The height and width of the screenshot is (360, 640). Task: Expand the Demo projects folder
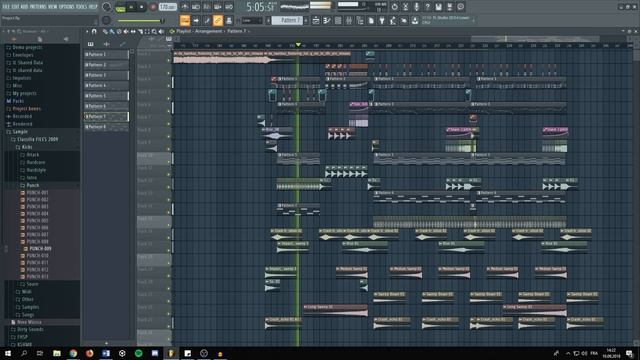pos(24,47)
